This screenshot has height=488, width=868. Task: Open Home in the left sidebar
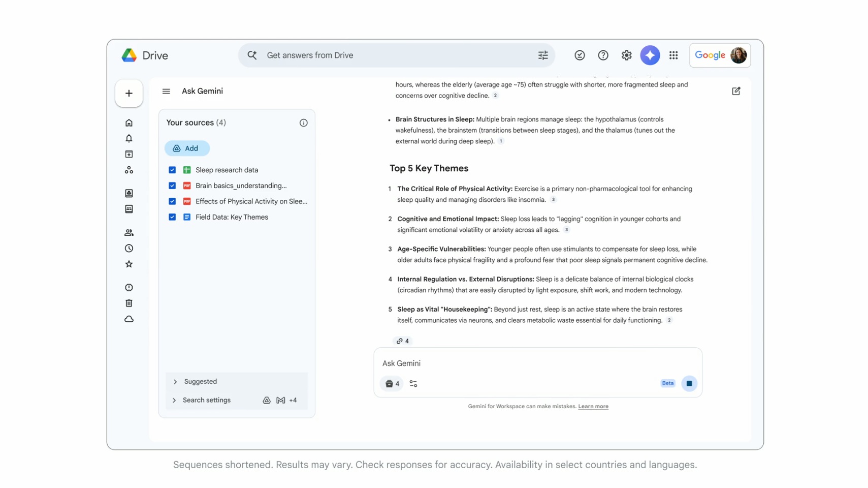pyautogui.click(x=129, y=123)
